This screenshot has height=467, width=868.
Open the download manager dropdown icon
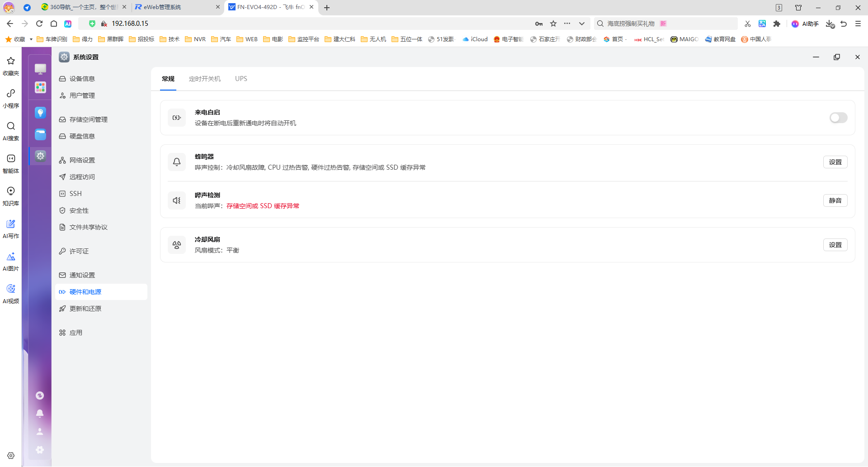(x=830, y=24)
